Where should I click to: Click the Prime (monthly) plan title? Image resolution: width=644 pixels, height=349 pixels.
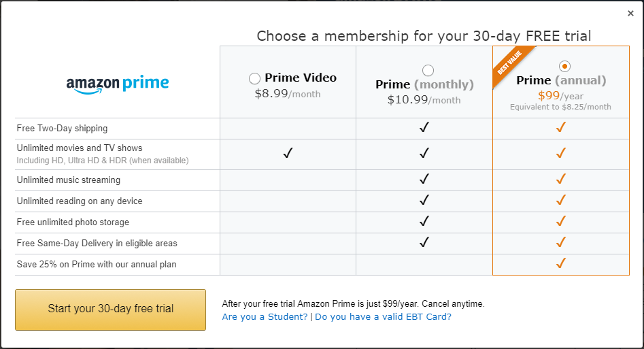[x=424, y=85]
